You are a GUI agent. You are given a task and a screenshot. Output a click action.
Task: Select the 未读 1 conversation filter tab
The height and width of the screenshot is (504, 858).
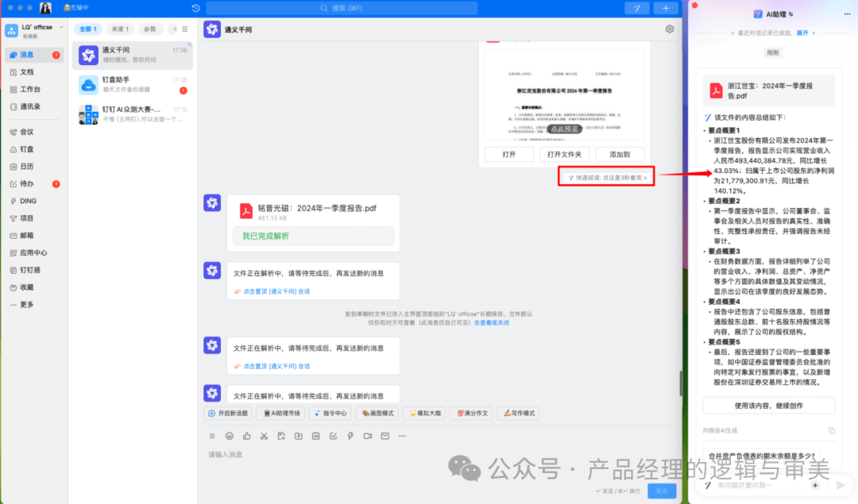point(120,29)
